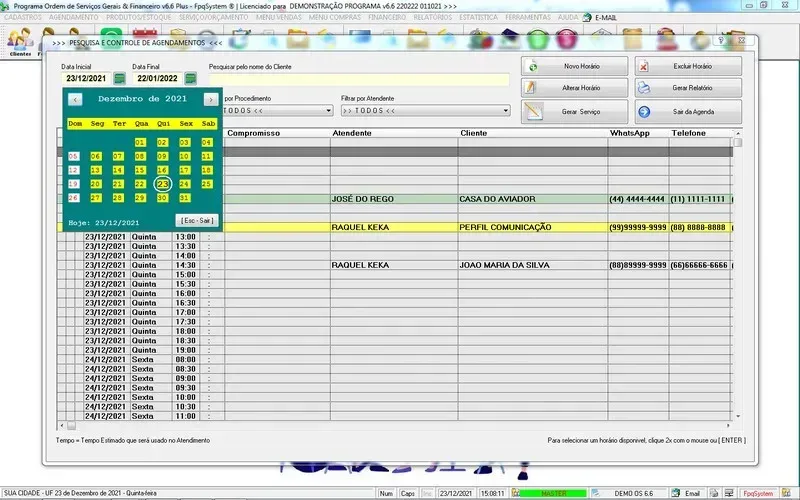Click the Novo Horário button
This screenshot has height=500, width=800.
point(575,66)
